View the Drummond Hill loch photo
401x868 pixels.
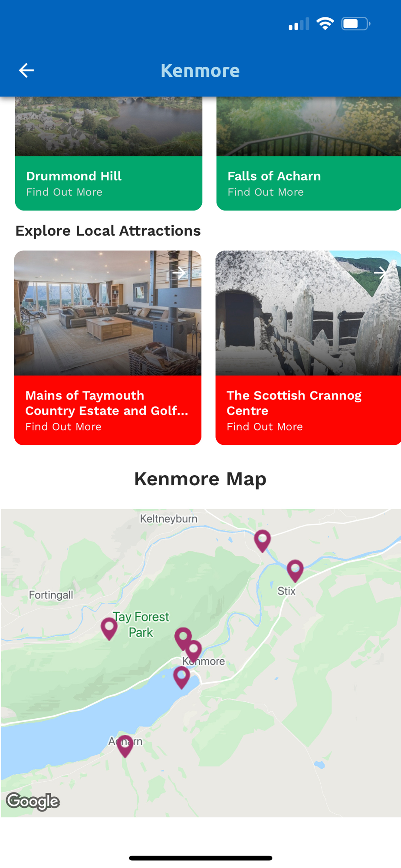(108, 126)
